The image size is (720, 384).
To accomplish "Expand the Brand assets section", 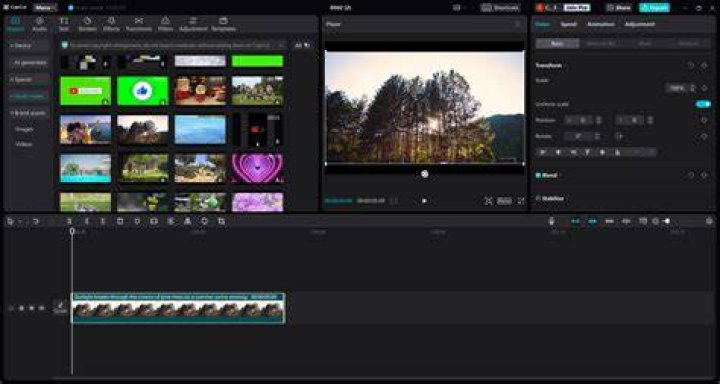I will [28, 113].
